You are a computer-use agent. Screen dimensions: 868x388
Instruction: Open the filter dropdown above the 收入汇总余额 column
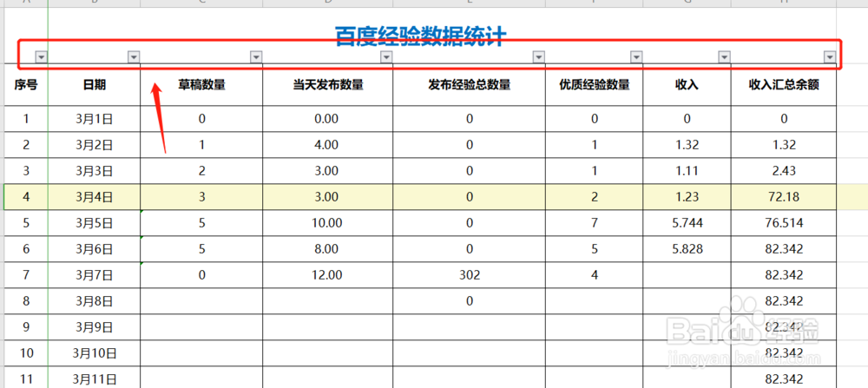(x=829, y=56)
